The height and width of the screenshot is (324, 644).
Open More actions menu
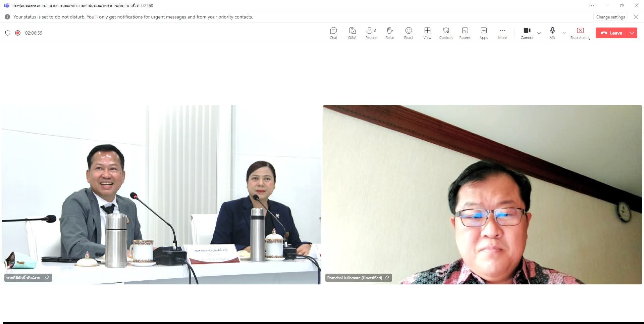502,33
